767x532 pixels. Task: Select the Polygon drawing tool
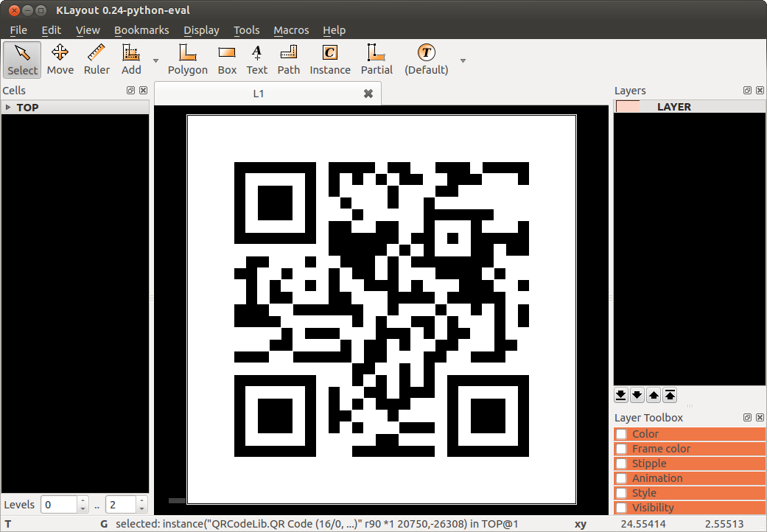pyautogui.click(x=187, y=60)
